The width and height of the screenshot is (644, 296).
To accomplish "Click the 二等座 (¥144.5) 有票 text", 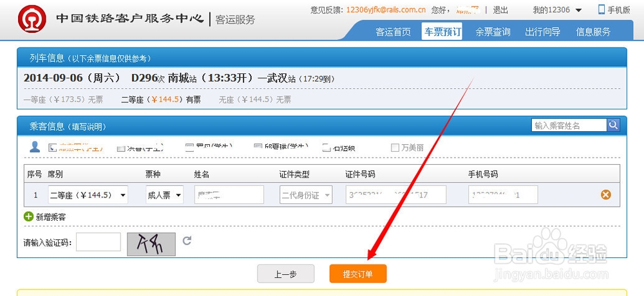I will [161, 99].
